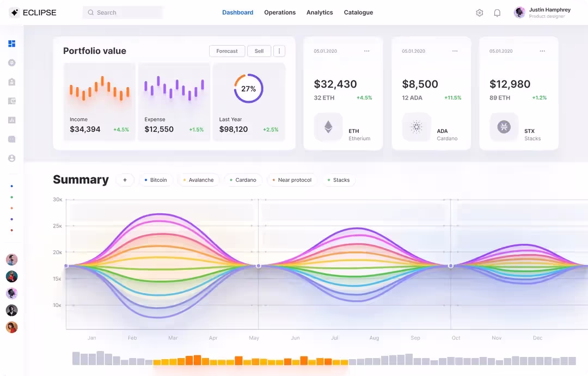Viewport: 588px width, 376px height.
Task: Open the wallet icon in sidebar
Action: tap(12, 101)
